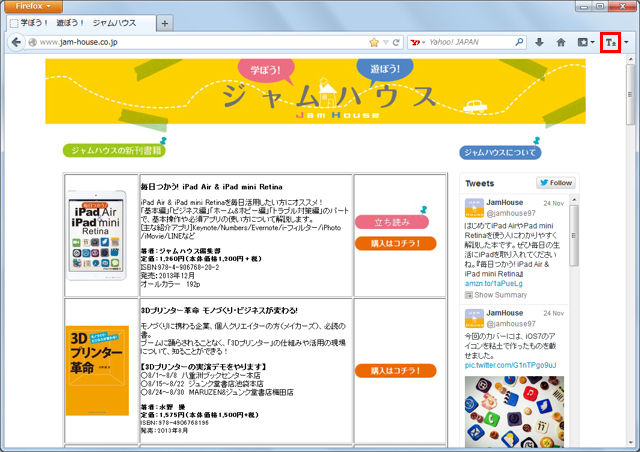The height and width of the screenshot is (452, 640).
Task: Click the 遊ぼう! speech bubble
Action: click(x=384, y=69)
